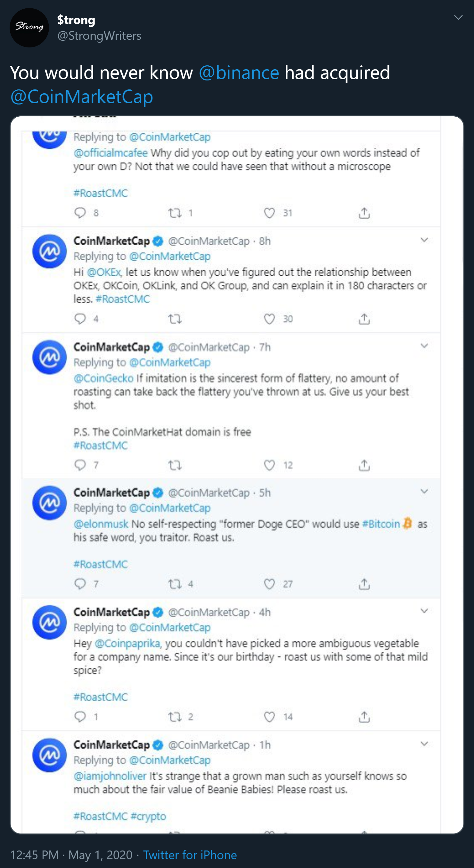The image size is (474, 868).
Task: Like the Coinpaprika mild spice tweet
Action: (x=269, y=716)
